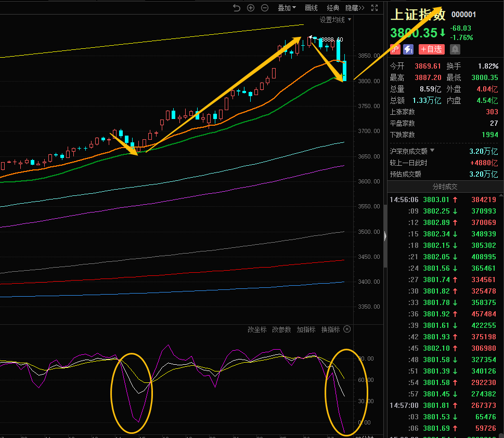Click the price alert bell icon
This screenshot has height=438, width=504.
[x=455, y=49]
